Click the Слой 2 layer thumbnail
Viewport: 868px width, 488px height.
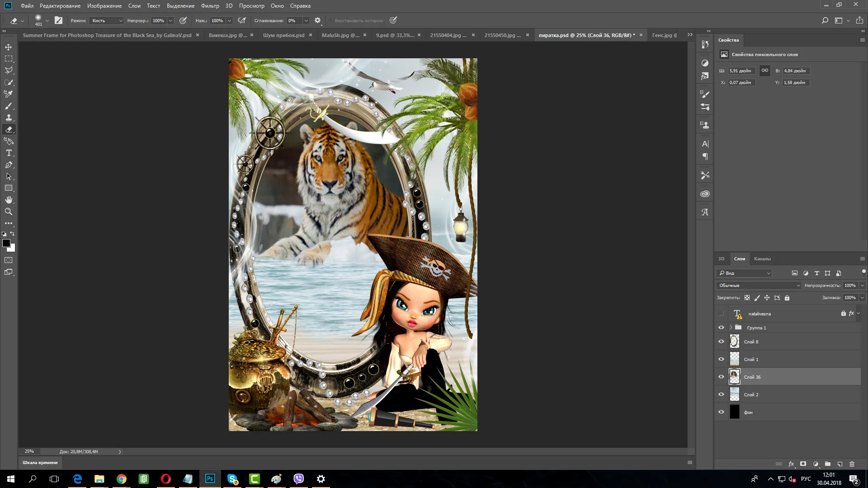[735, 394]
